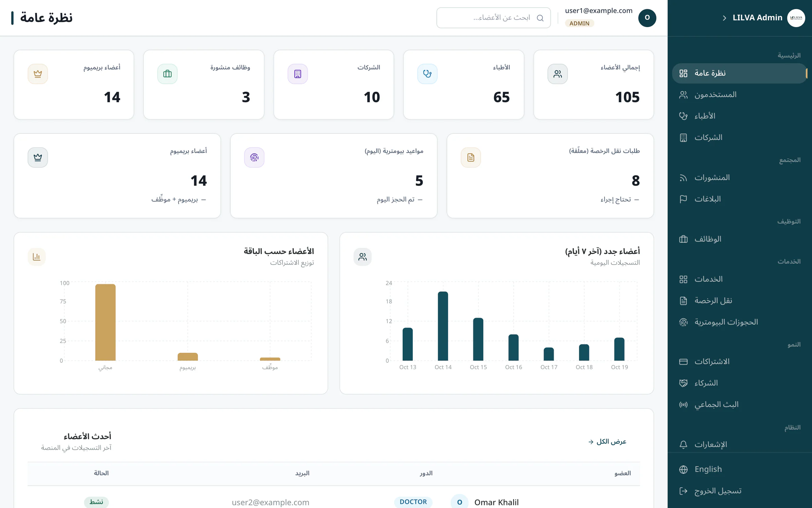812x508 pixels.
Task: Click the الإشعارات bell icon in sidebar
Action: [x=683, y=445]
